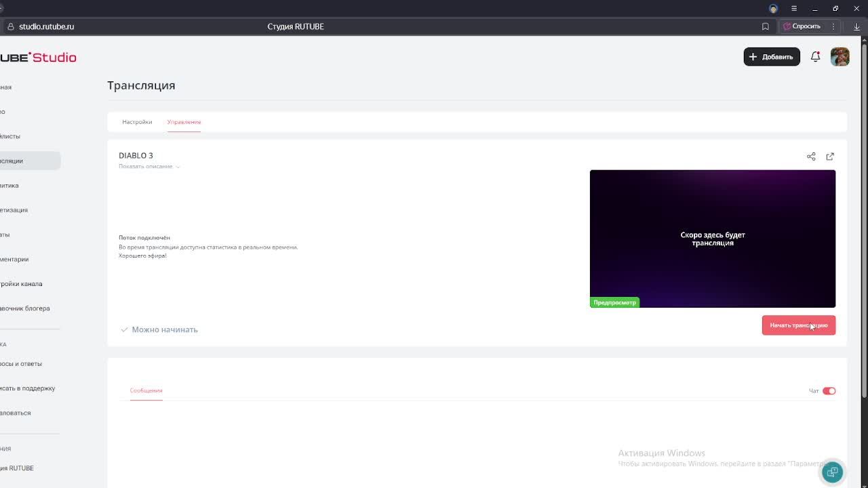The image size is (868, 488).
Task: Open Плейлисты in the sidebar
Action: click(10, 136)
